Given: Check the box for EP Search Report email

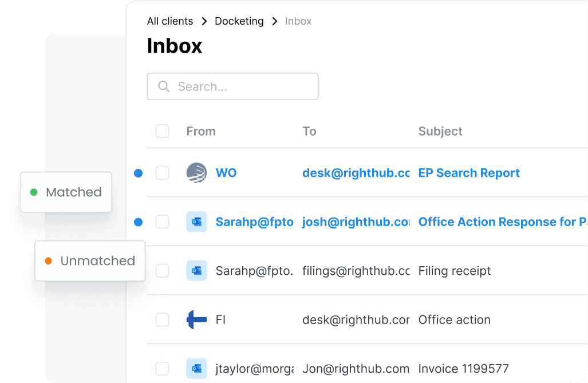Looking at the screenshot, I should point(163,173).
